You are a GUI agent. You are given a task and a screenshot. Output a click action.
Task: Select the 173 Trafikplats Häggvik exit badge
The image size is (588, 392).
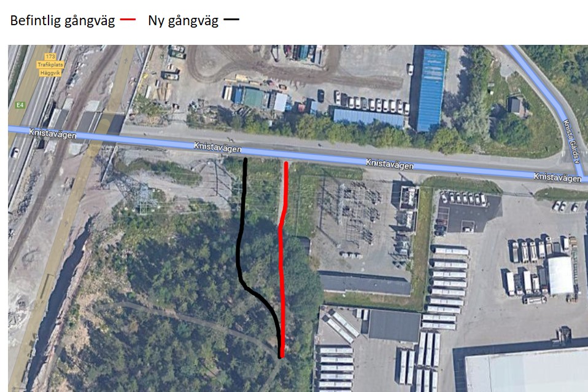[50, 65]
